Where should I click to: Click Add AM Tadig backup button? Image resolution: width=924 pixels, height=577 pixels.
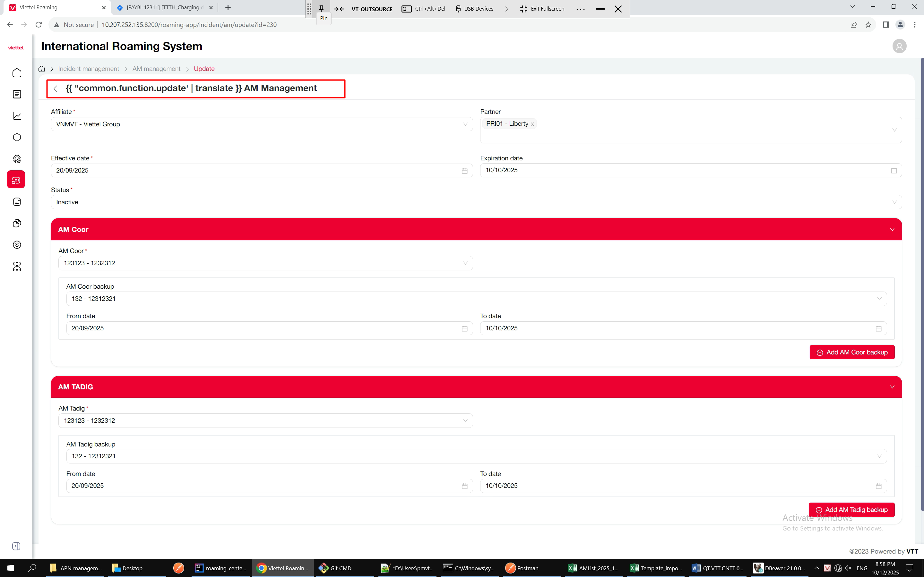pyautogui.click(x=851, y=510)
